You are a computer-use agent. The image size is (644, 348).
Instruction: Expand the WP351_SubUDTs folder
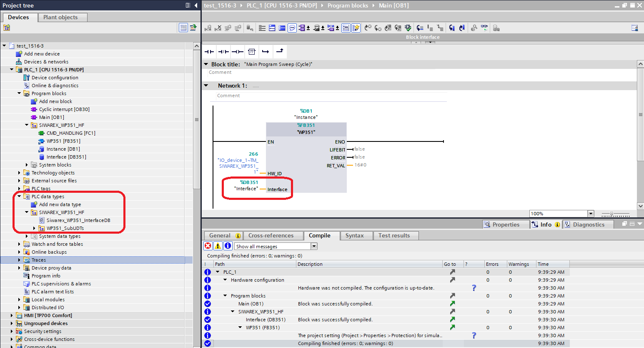[34, 228]
